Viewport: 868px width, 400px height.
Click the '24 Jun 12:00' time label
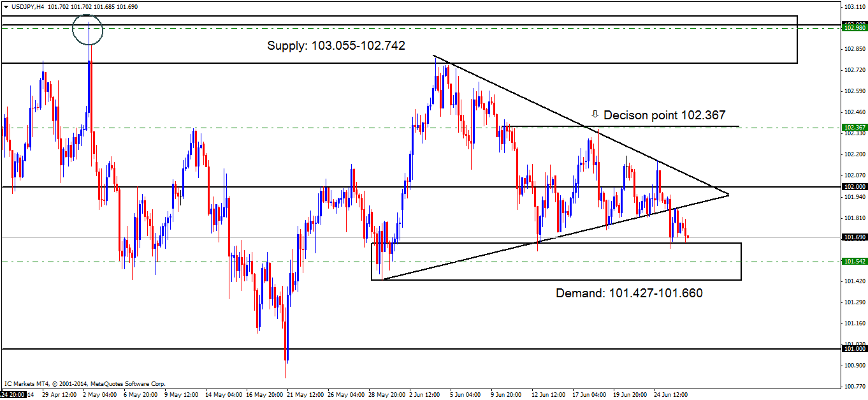coord(670,394)
